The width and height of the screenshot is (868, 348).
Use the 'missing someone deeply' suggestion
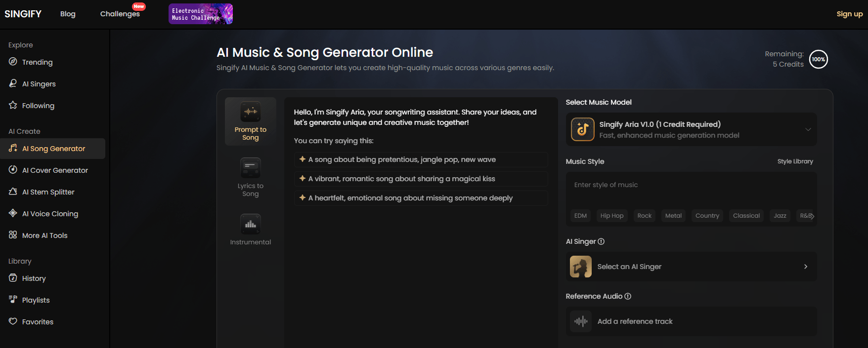click(421, 198)
